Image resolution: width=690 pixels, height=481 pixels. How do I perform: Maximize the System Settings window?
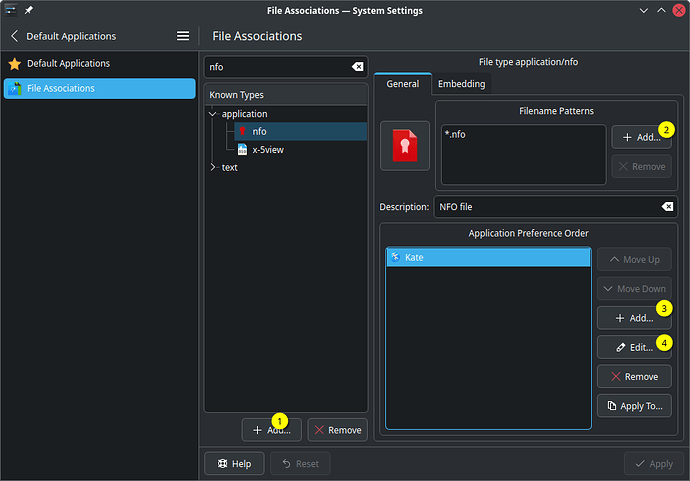[661, 11]
